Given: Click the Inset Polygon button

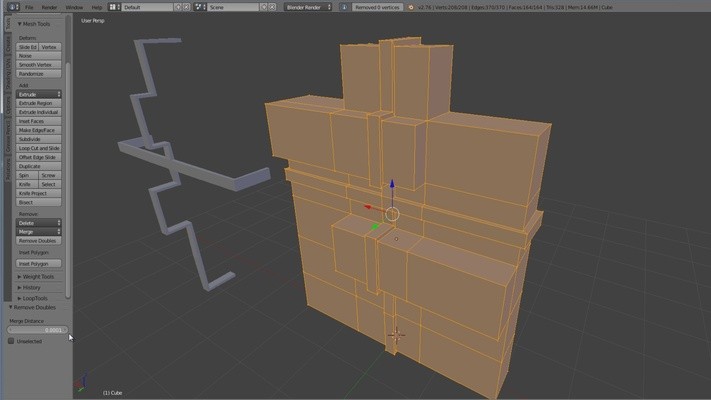Looking at the screenshot, I should [39, 263].
